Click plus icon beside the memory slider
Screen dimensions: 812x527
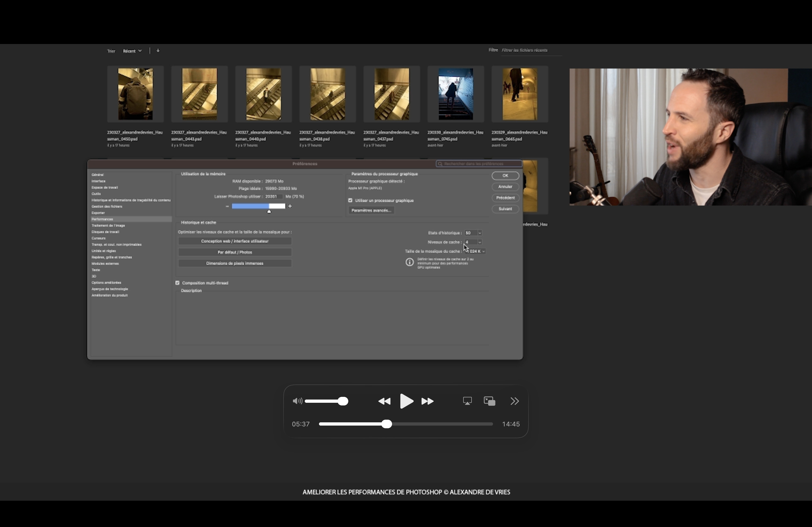(290, 206)
